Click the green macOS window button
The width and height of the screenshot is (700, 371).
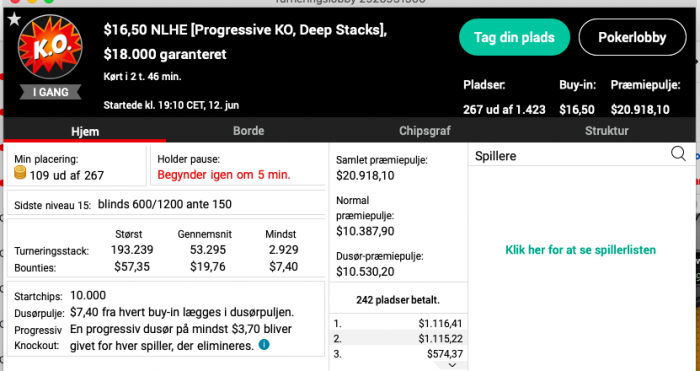point(49,1)
